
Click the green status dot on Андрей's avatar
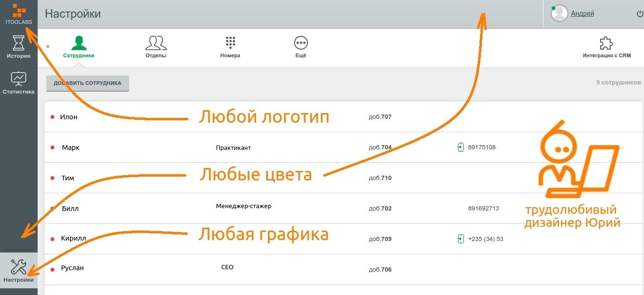point(553,8)
